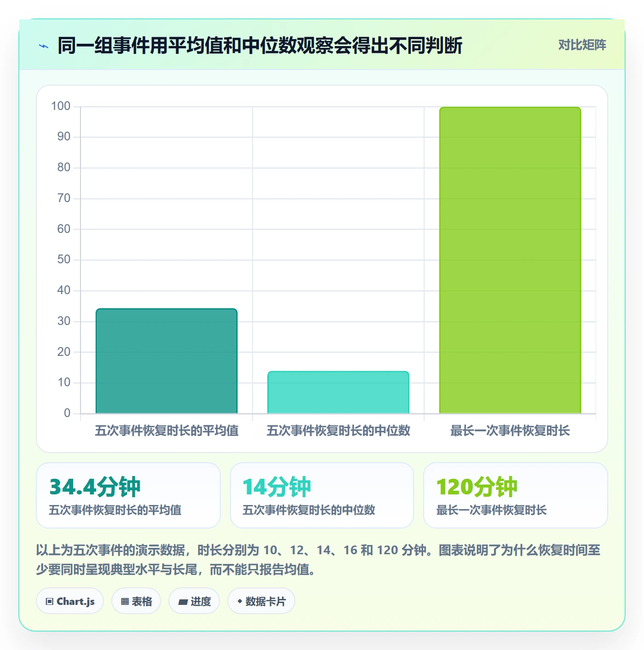This screenshot has height=650, width=644.
Task: Click the y-axis value 100
Action: (x=61, y=106)
